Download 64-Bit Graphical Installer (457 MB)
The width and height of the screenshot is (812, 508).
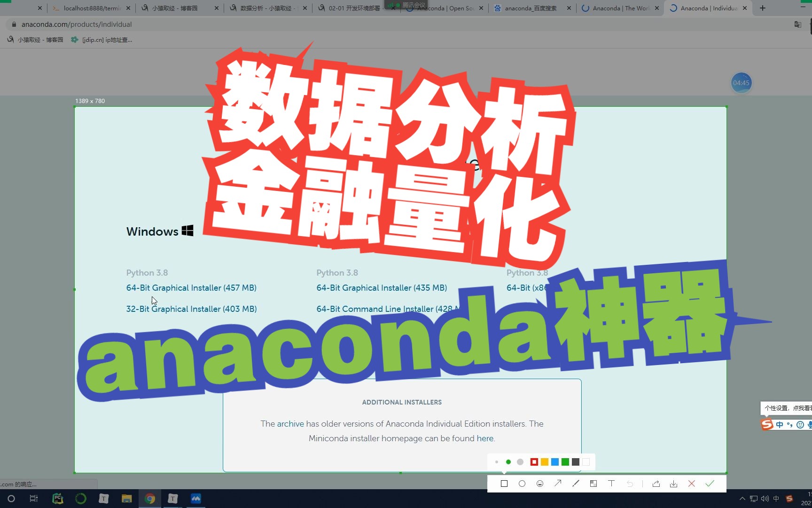pos(191,288)
